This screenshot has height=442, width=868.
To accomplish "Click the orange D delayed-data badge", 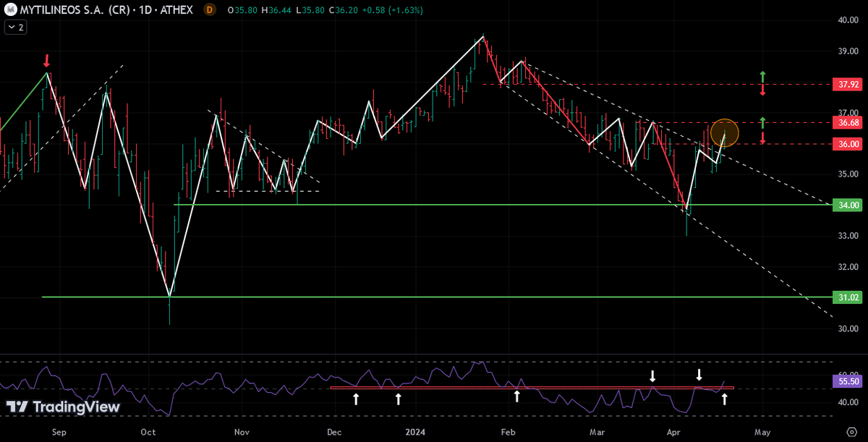I will (x=210, y=10).
